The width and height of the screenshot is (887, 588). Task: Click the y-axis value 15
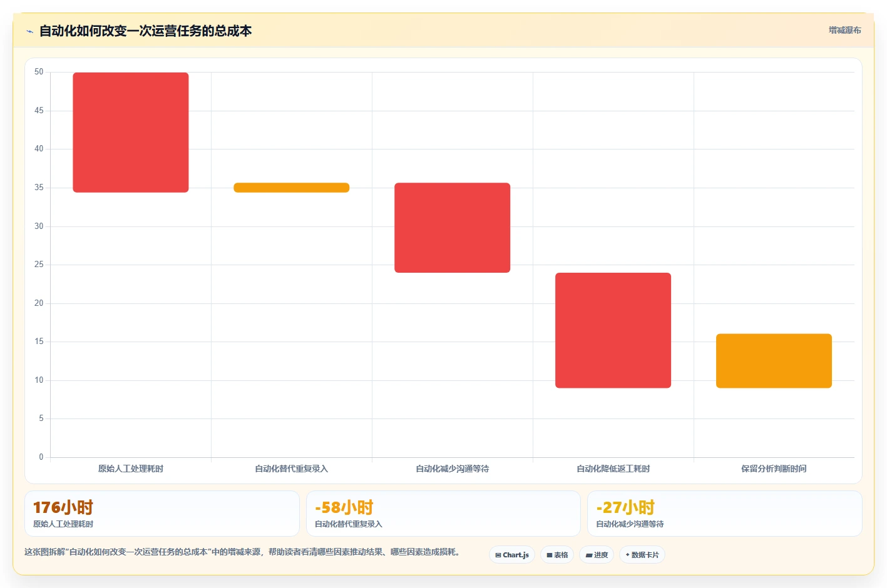tap(39, 342)
